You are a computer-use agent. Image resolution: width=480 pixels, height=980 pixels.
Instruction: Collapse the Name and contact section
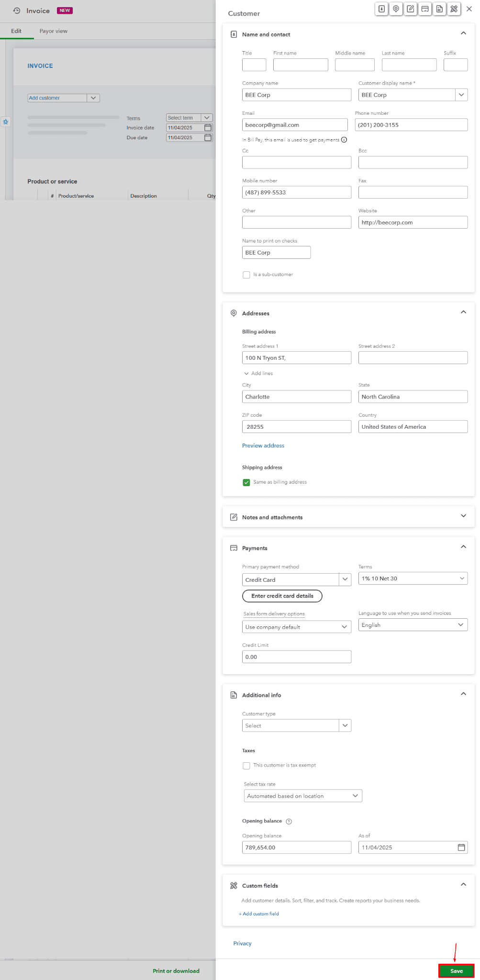(x=463, y=33)
